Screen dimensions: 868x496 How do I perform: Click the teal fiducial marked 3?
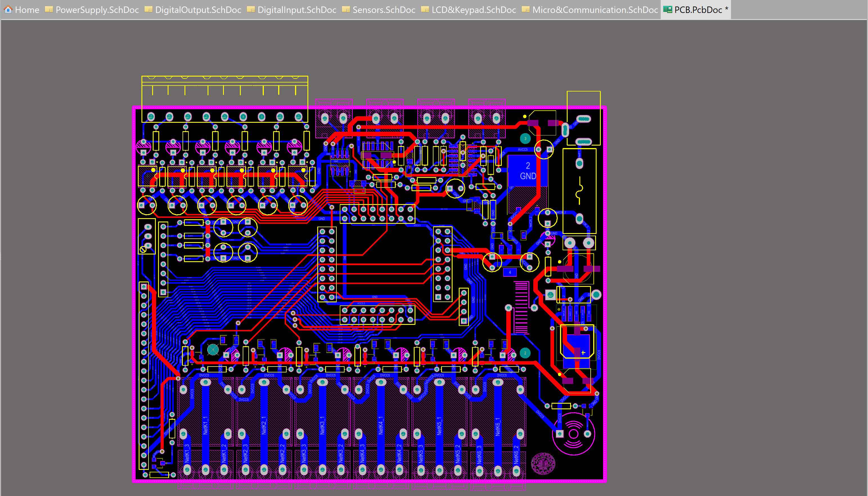click(525, 139)
